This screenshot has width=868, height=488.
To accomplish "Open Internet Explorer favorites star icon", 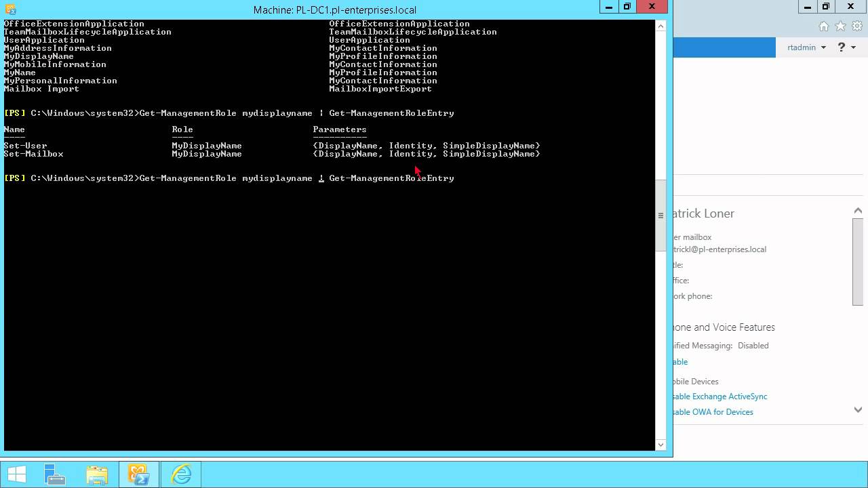I will (840, 26).
